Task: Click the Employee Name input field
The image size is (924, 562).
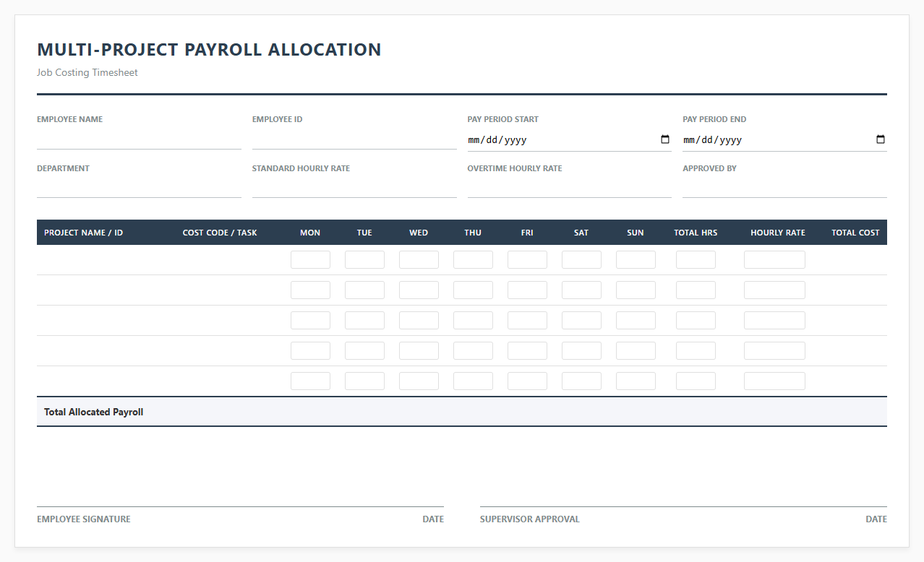Action: [x=139, y=139]
